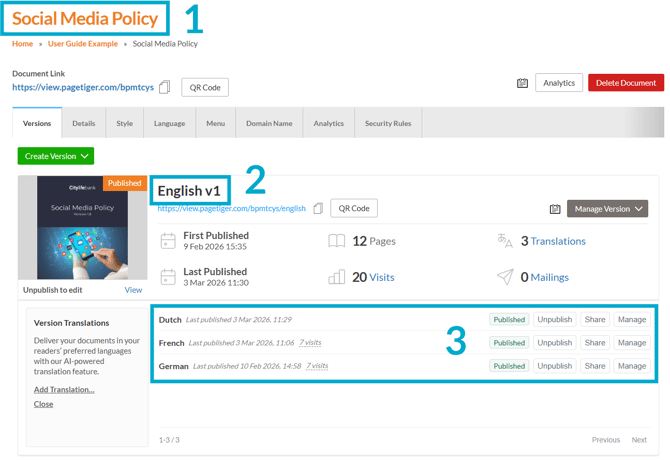This screenshot has width=670, height=460.
Task: Copy the English version link with the clipboard icon
Action: [318, 208]
